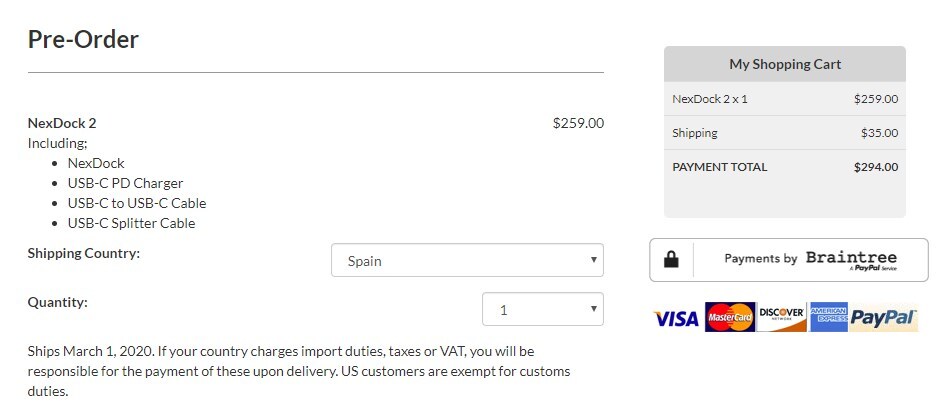Click the PayPal payment logo
The image size is (945, 406).
point(884,317)
